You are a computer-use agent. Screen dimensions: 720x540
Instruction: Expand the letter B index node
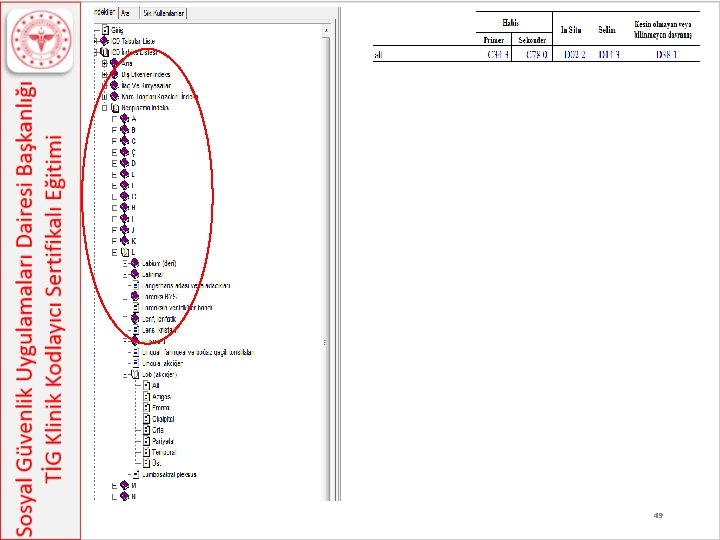[x=114, y=130]
